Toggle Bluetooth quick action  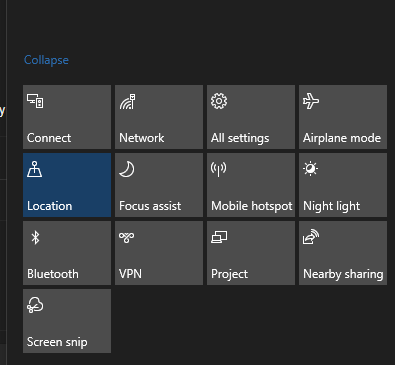pyautogui.click(x=67, y=253)
